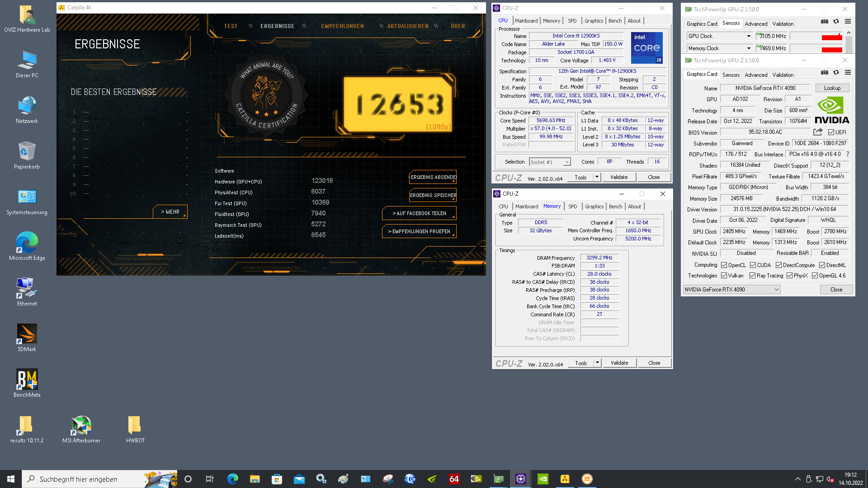Open the GPU Clock sensor dropdown
868x488 pixels.
click(x=748, y=36)
